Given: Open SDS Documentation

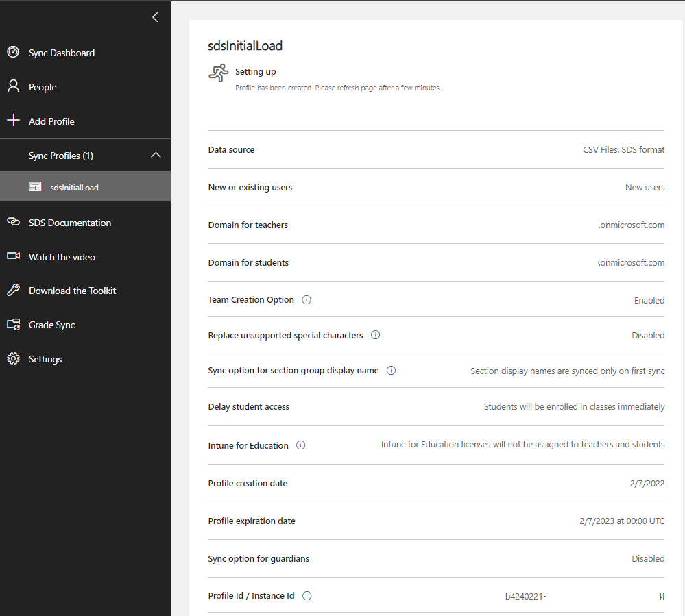Looking at the screenshot, I should [x=69, y=222].
